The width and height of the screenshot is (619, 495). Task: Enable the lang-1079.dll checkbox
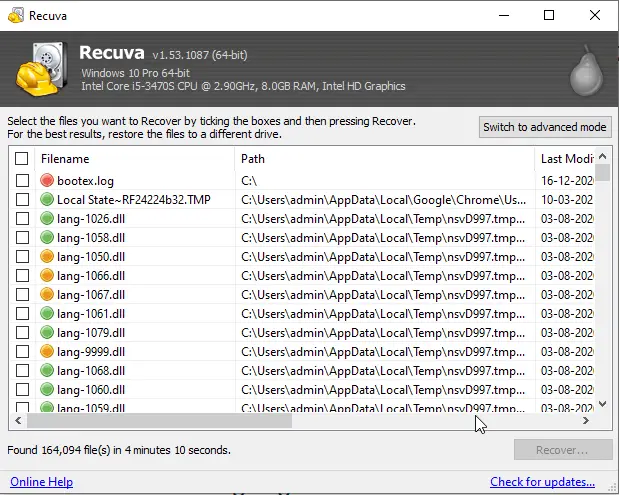click(23, 333)
